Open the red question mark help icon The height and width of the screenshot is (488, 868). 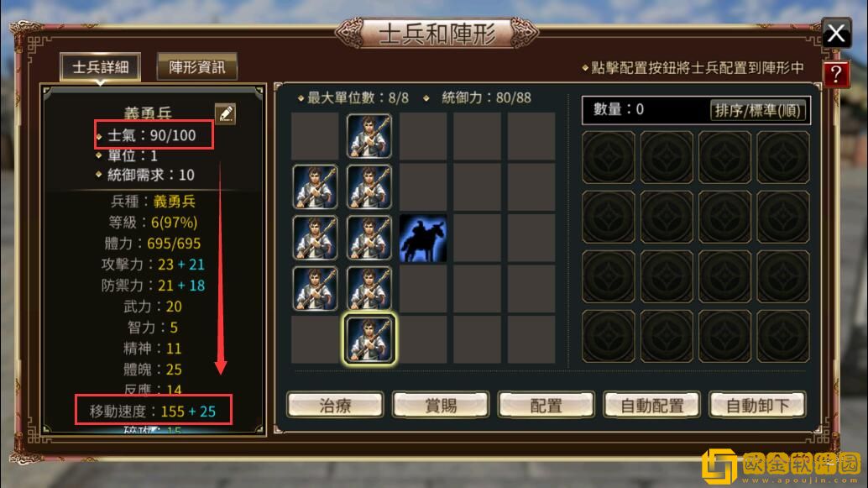tap(836, 74)
